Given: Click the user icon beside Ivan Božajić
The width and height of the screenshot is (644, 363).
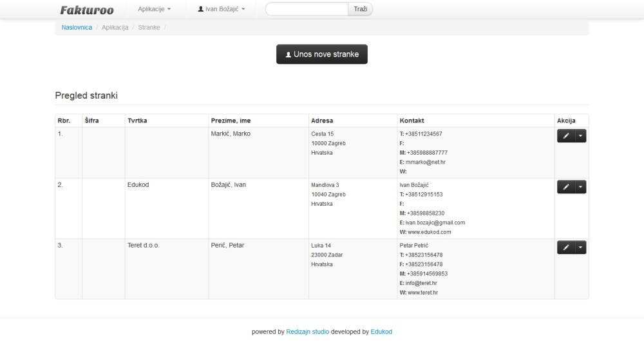Looking at the screenshot, I should coord(200,9).
